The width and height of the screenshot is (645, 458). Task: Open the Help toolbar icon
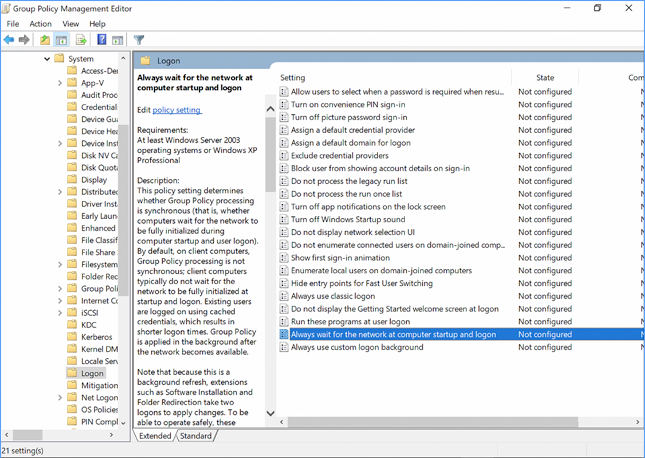pyautogui.click(x=101, y=40)
